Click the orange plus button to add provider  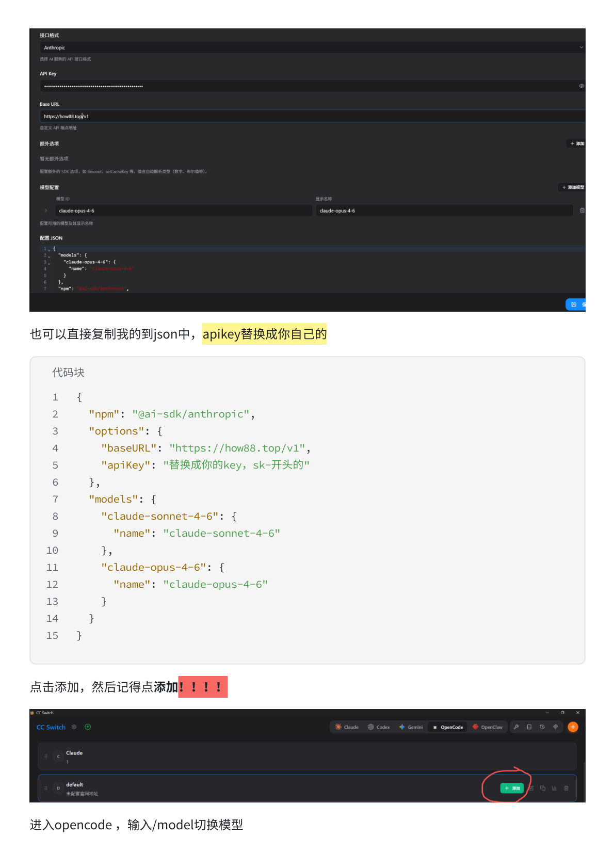point(573,727)
